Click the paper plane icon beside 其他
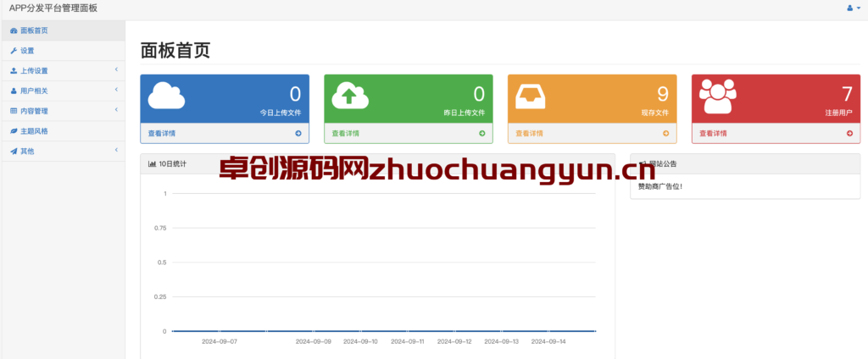868x359 pixels. click(x=14, y=151)
